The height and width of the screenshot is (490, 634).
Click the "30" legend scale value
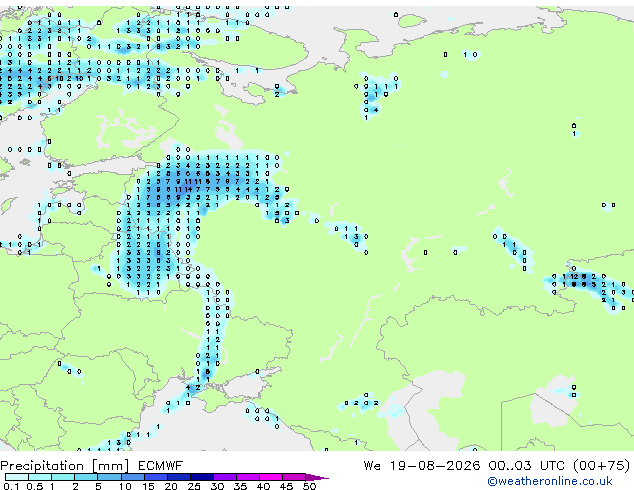click(x=218, y=486)
